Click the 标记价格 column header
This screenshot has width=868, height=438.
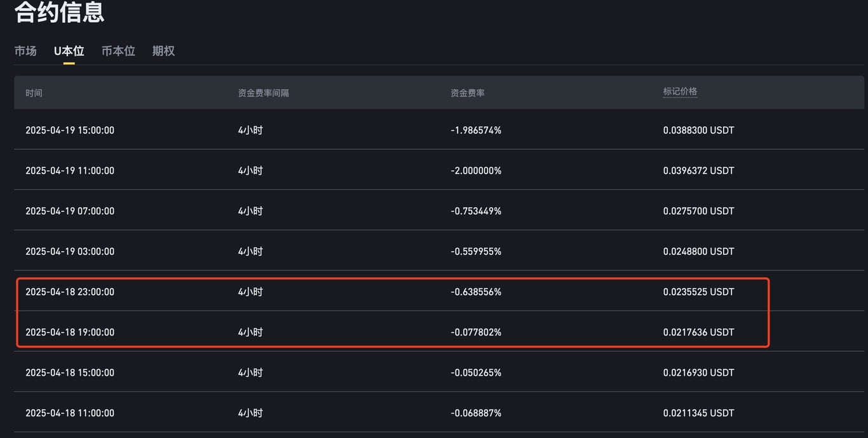[x=680, y=92]
